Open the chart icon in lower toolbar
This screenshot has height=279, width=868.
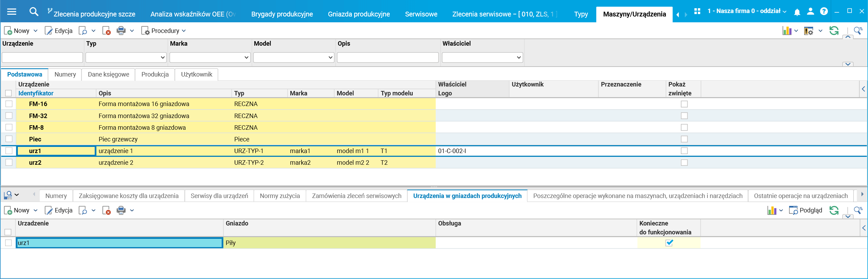(x=772, y=210)
